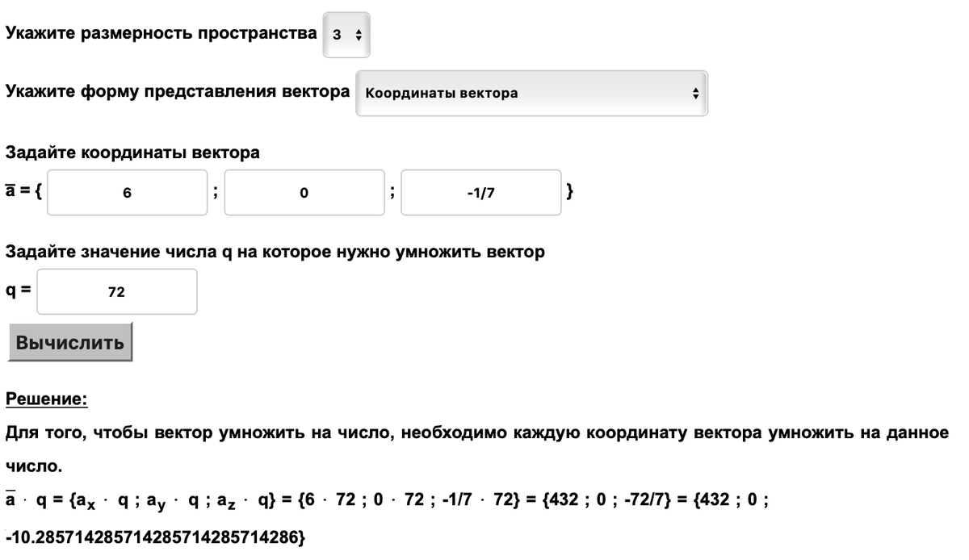The width and height of the screenshot is (969, 560).
Task: Click the semicolon separator between coordinate fields
Action: [x=216, y=194]
